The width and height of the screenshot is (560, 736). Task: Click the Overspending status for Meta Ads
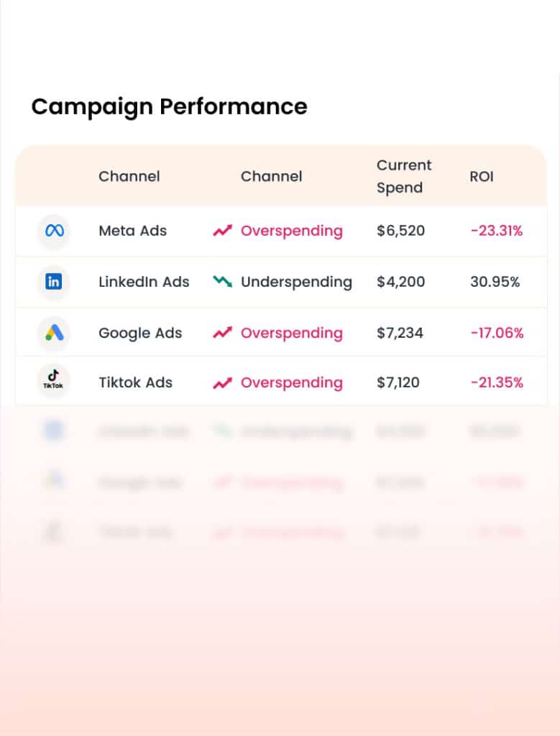(x=291, y=231)
